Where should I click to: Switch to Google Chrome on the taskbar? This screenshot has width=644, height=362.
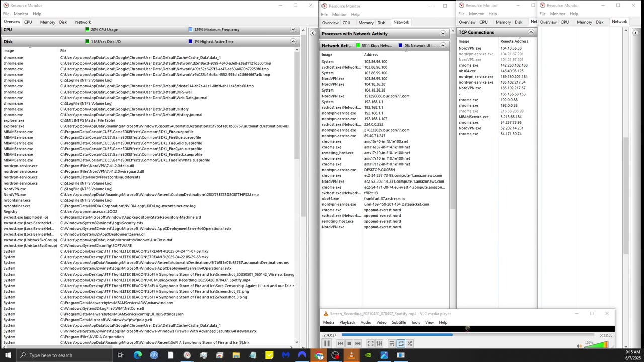point(318,355)
